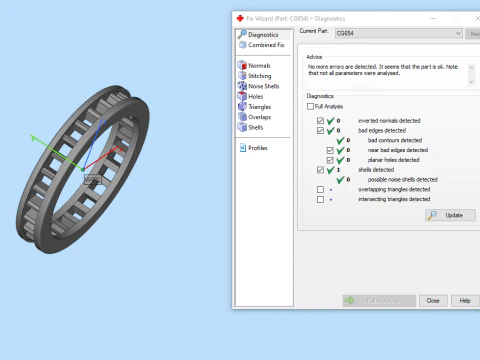Uncheck bad edges detected checkbox
The image size is (480, 360).
coord(320,130)
